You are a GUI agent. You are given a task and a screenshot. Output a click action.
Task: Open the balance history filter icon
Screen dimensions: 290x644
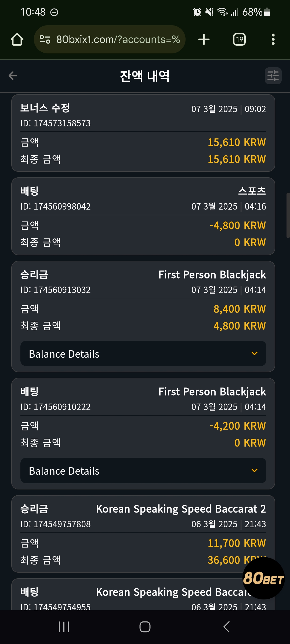273,76
